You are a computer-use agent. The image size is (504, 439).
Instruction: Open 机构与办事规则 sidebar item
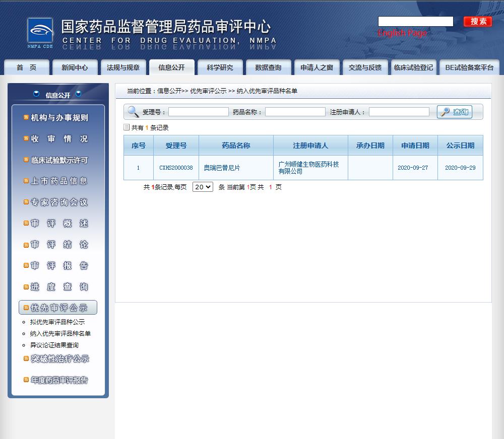point(59,117)
